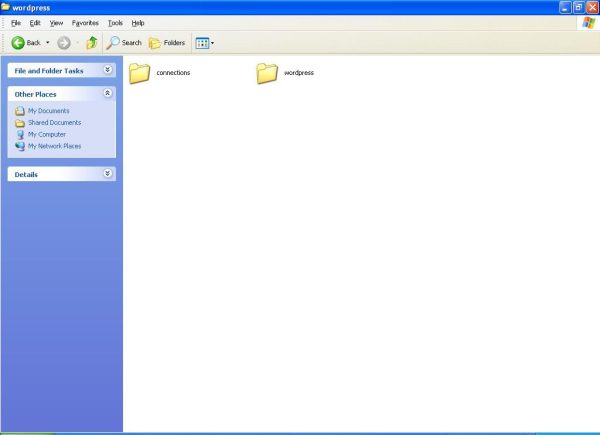Click the grey Forward arrow button
The width and height of the screenshot is (600, 435).
click(x=64, y=43)
